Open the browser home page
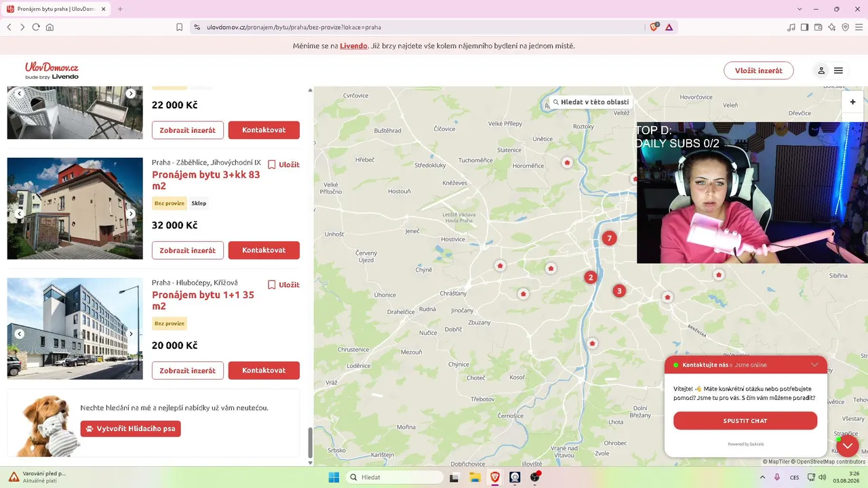The image size is (868, 488). point(50,27)
